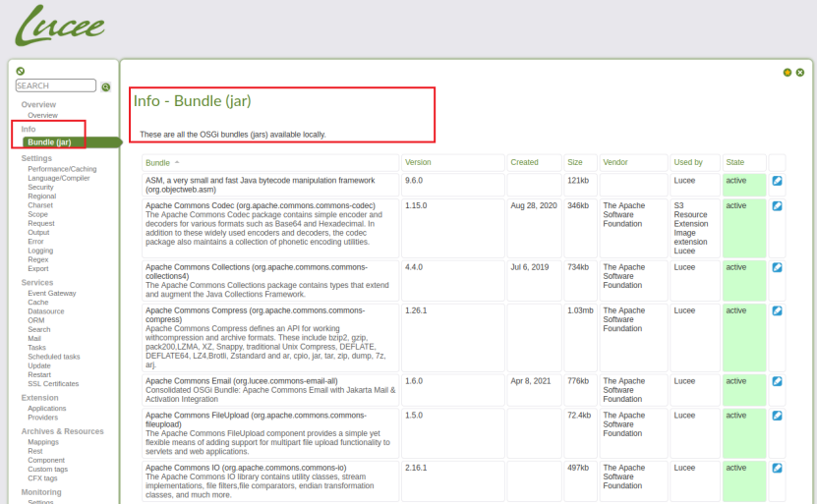The height and width of the screenshot is (504, 817).
Task: Open details icon for Apache Commons FileUpload
Action: (x=777, y=416)
